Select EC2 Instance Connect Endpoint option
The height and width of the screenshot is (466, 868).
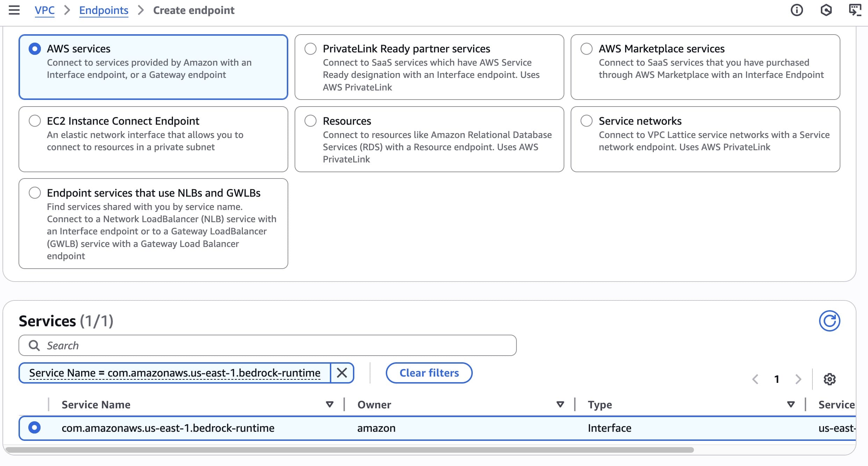[x=35, y=121]
